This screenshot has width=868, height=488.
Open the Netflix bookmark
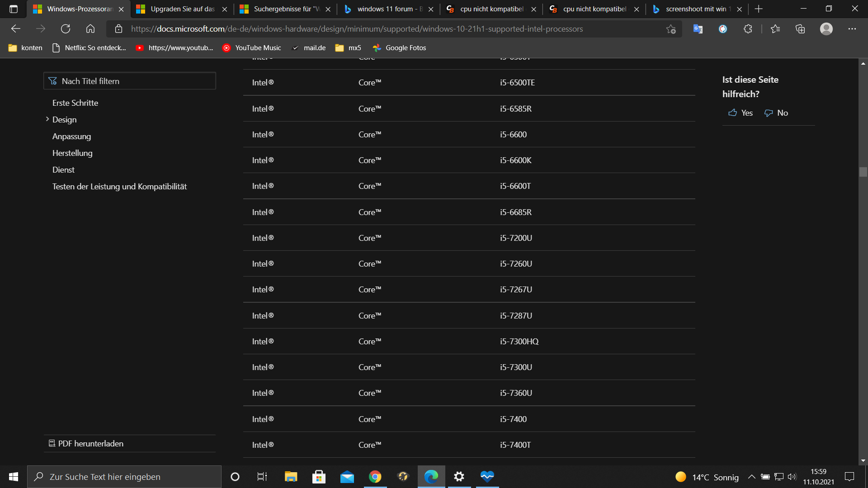[x=89, y=48]
